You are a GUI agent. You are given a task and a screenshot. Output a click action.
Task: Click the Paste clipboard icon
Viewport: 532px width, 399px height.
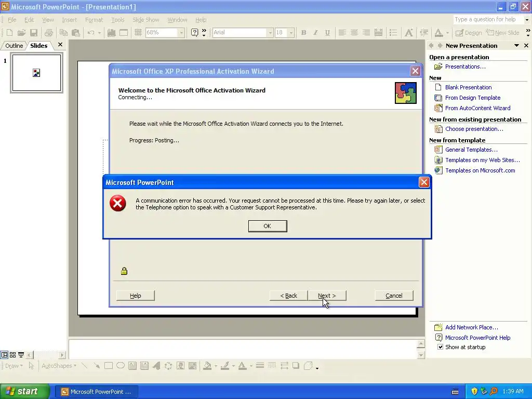(x=76, y=33)
